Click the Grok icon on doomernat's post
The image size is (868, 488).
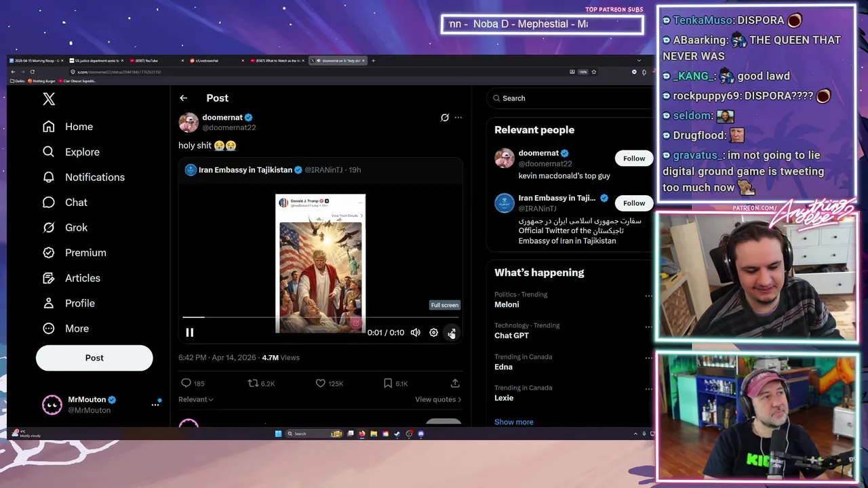pos(445,117)
